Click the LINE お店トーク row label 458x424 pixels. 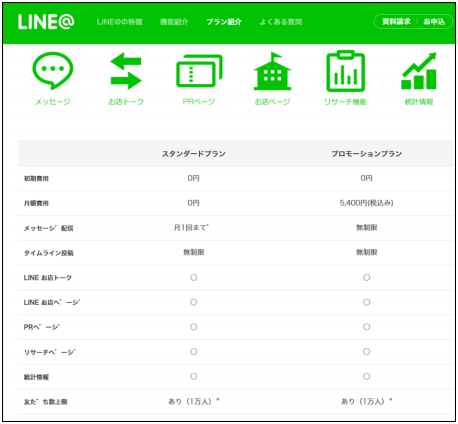[x=48, y=278]
